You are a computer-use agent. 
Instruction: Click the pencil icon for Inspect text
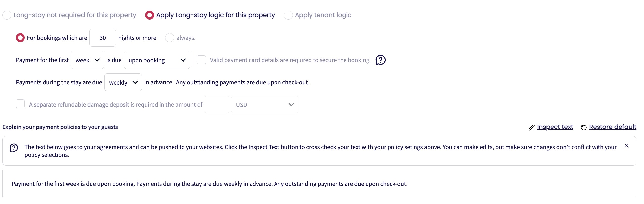531,128
